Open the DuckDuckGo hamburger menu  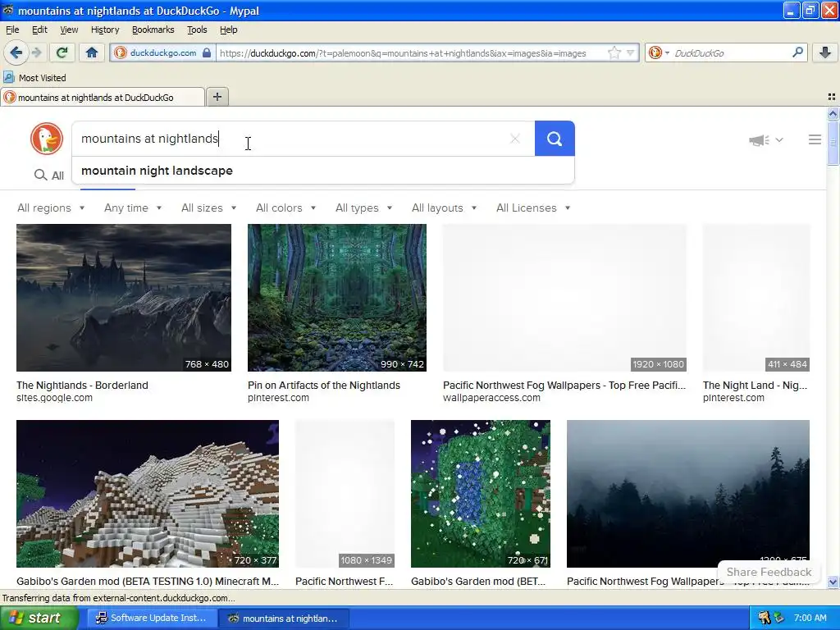pos(815,139)
